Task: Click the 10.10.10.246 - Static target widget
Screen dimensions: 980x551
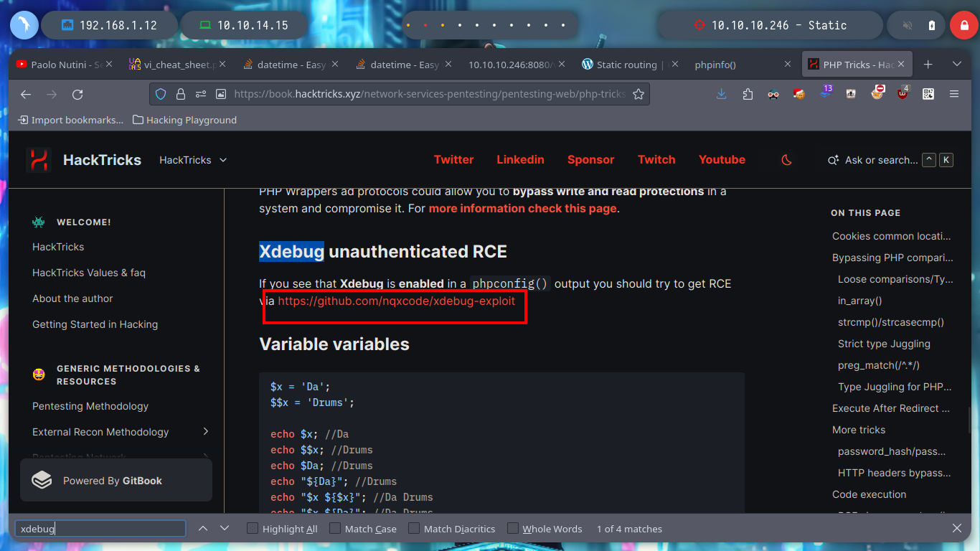Action: tap(769, 25)
